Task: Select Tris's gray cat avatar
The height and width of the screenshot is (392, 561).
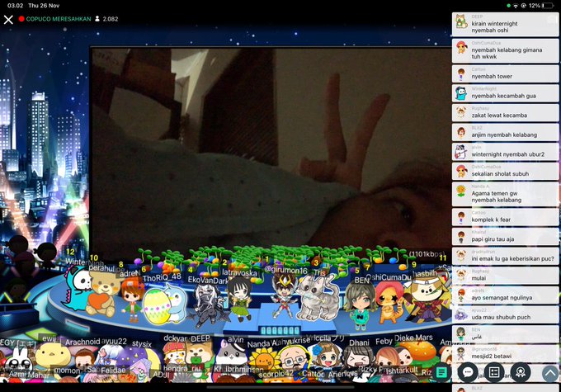Action: (318, 297)
